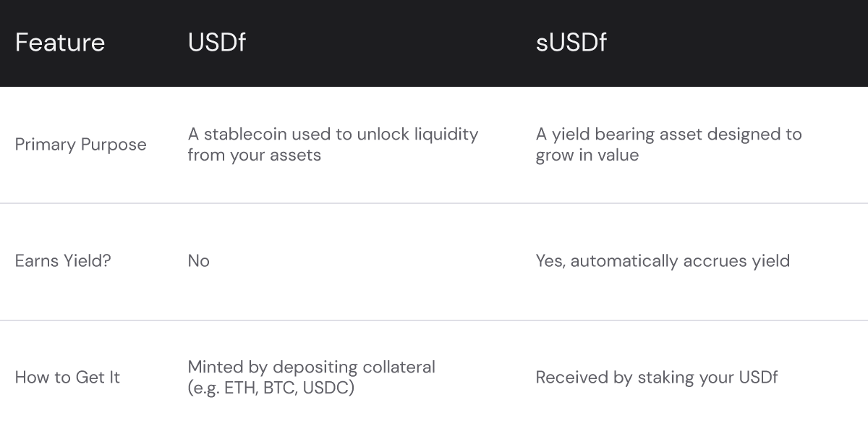This screenshot has width=868, height=434.
Task: Click the "No" value under USDf
Action: coord(198,260)
